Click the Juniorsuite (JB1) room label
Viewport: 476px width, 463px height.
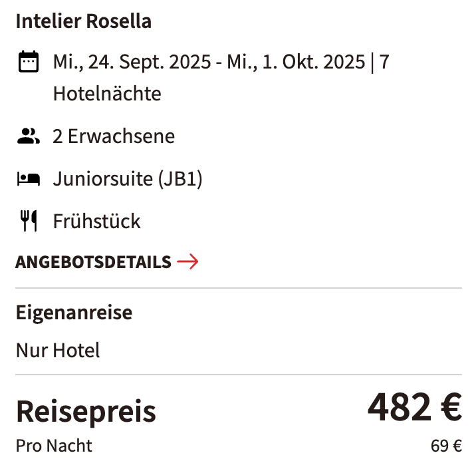click(128, 179)
